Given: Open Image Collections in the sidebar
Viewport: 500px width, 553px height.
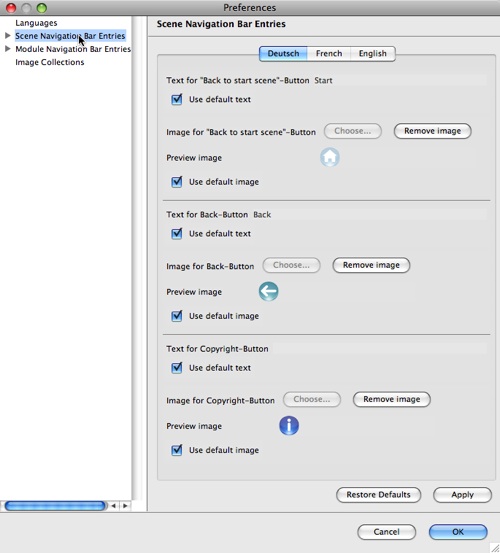Looking at the screenshot, I should pos(50,62).
